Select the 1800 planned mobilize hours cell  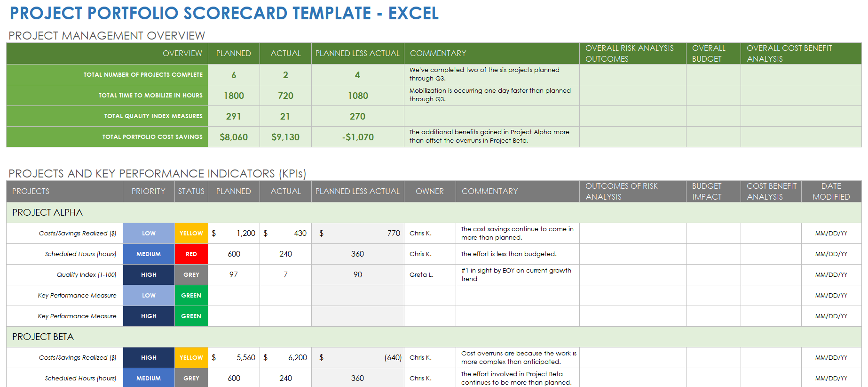click(x=234, y=96)
